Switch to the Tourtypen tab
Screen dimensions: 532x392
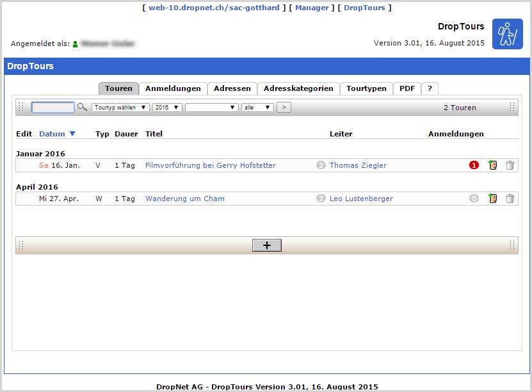click(366, 88)
